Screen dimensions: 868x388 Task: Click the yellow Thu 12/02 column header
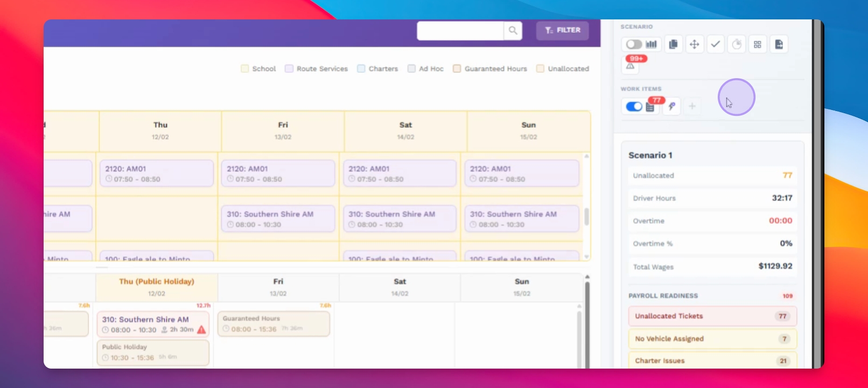point(160,131)
